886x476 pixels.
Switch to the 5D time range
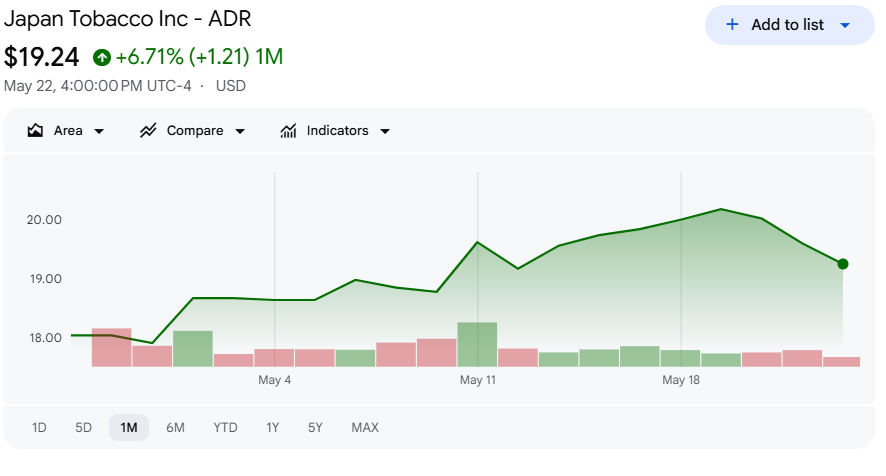(x=83, y=427)
